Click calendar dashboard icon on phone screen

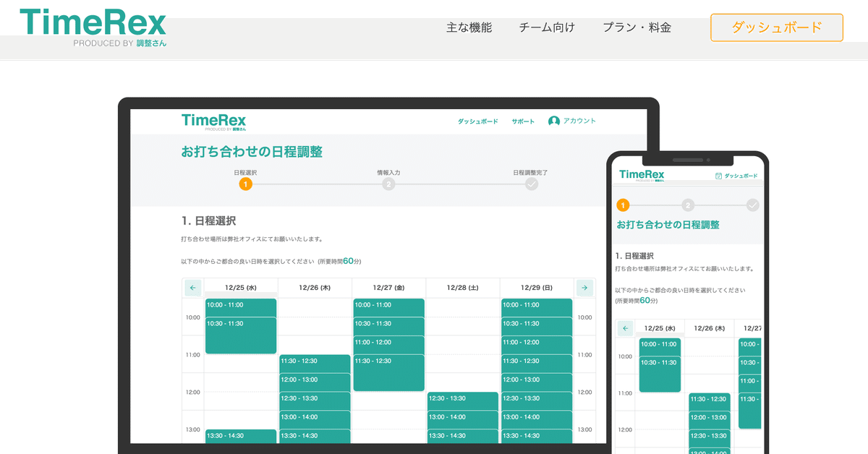click(718, 176)
